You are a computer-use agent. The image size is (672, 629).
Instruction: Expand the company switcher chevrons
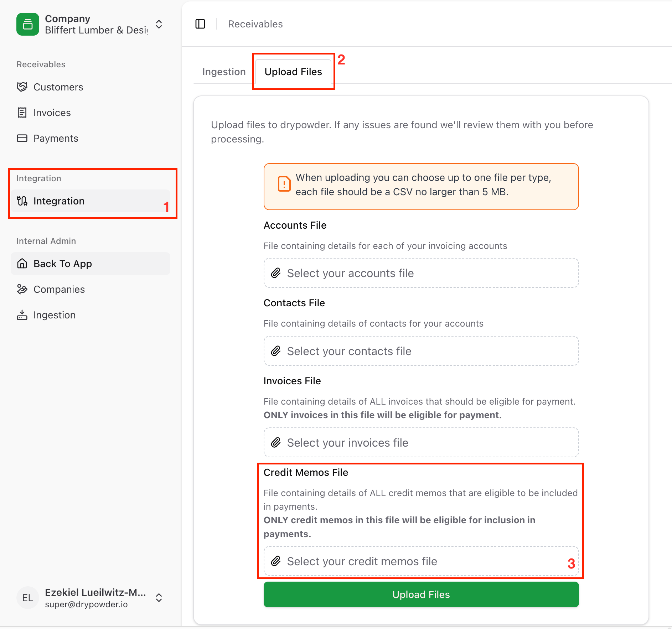[x=159, y=24]
